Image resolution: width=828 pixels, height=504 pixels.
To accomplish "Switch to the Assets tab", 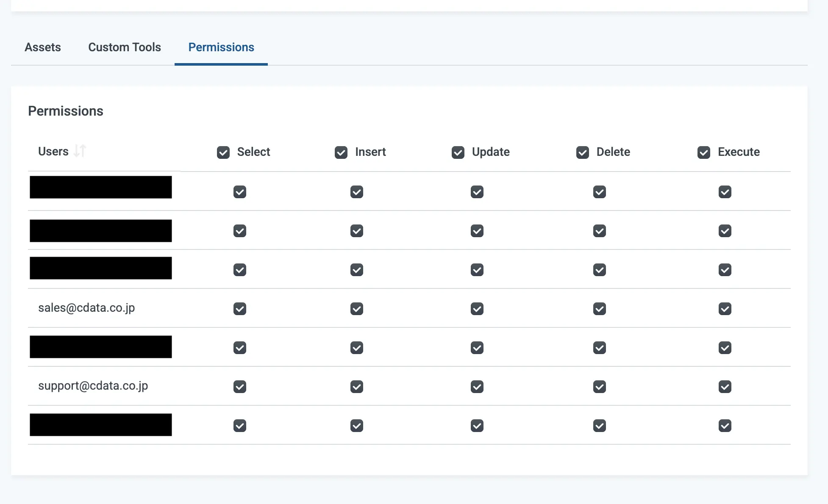I will (43, 47).
